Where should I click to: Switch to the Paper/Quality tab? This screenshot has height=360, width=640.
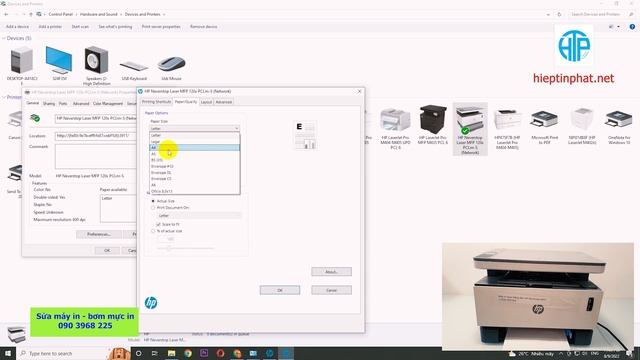(186, 102)
